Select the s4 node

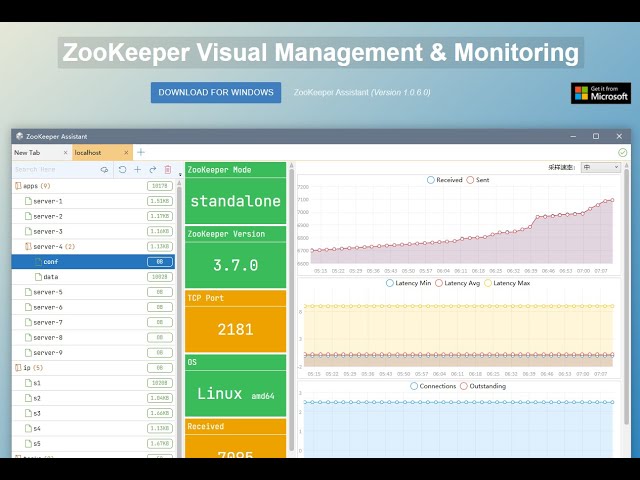[93, 428]
